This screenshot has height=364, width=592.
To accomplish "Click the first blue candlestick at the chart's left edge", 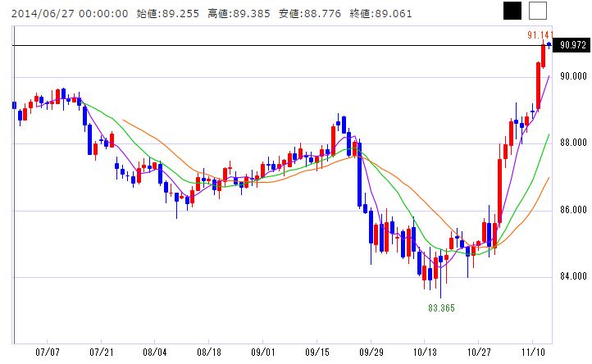I will click(x=14, y=106).
